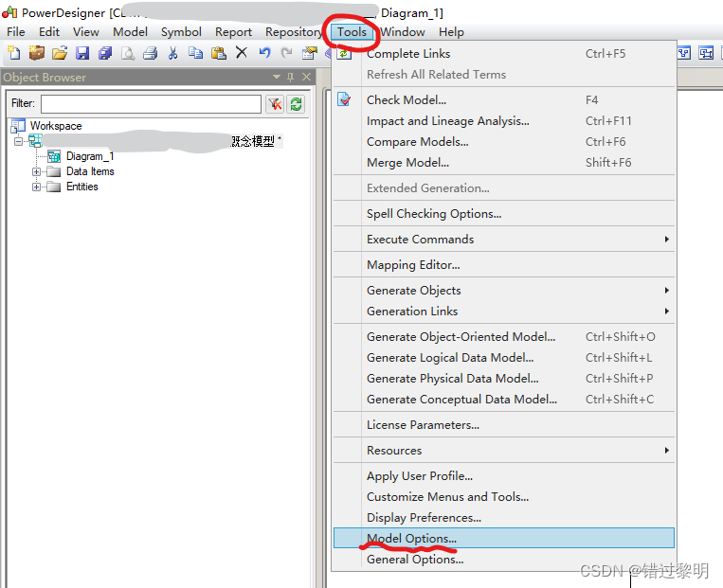Open the Window menu
Image resolution: width=723 pixels, height=588 pixels.
point(402,32)
